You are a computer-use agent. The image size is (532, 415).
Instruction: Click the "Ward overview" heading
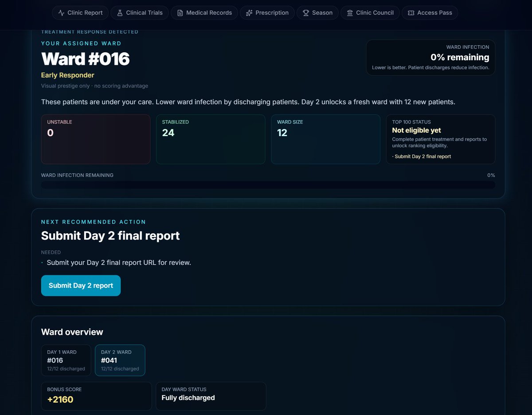(x=72, y=332)
